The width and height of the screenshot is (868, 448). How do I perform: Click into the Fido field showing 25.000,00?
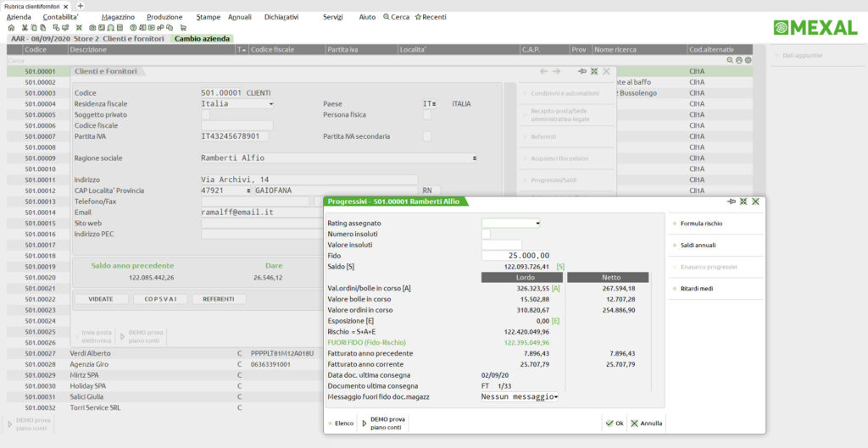pyautogui.click(x=515, y=256)
